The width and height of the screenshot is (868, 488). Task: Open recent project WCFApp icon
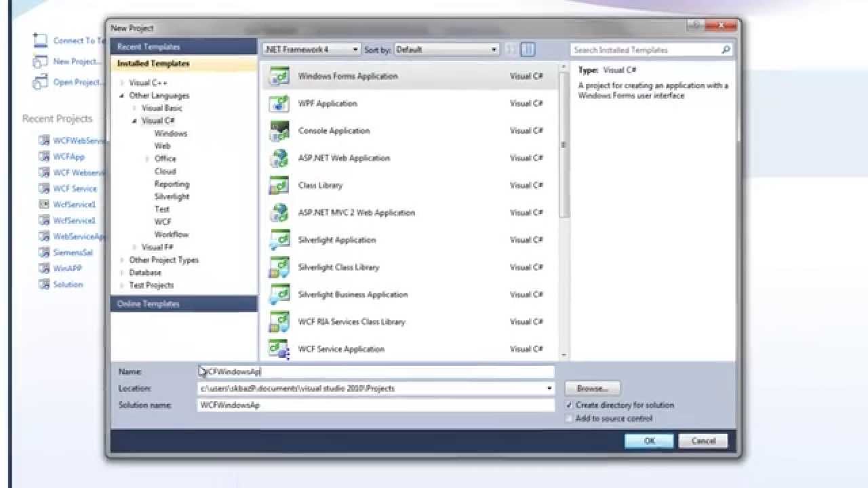click(x=43, y=157)
